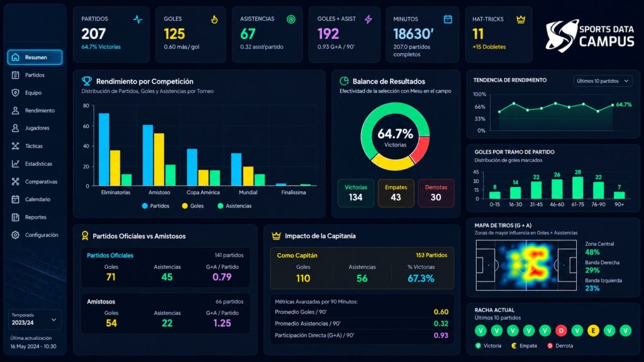Click the Empates 43 box
Screen dimensions: 644x362
tap(396, 193)
